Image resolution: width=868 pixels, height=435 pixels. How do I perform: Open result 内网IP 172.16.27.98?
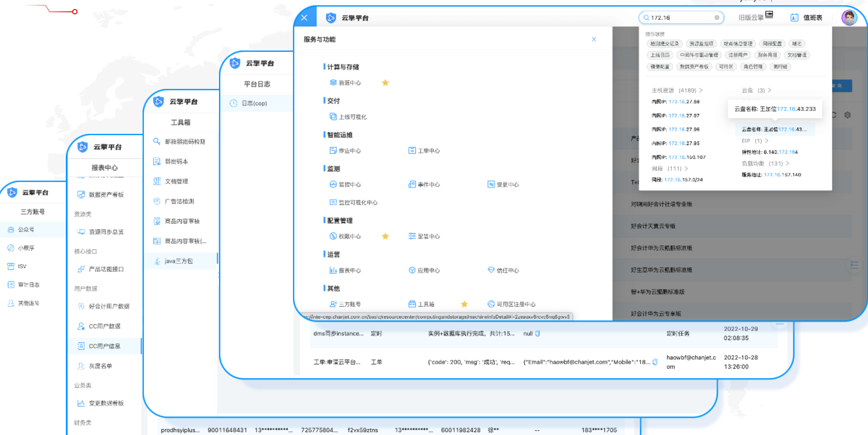tap(675, 101)
